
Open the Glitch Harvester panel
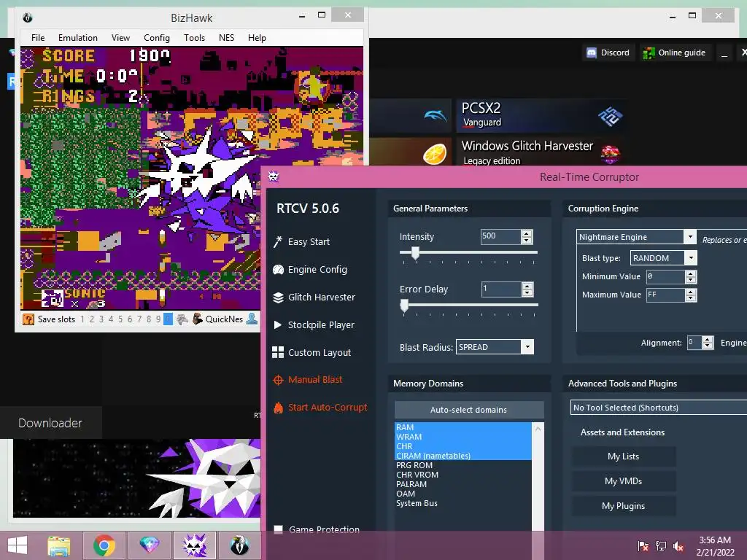coord(314,297)
